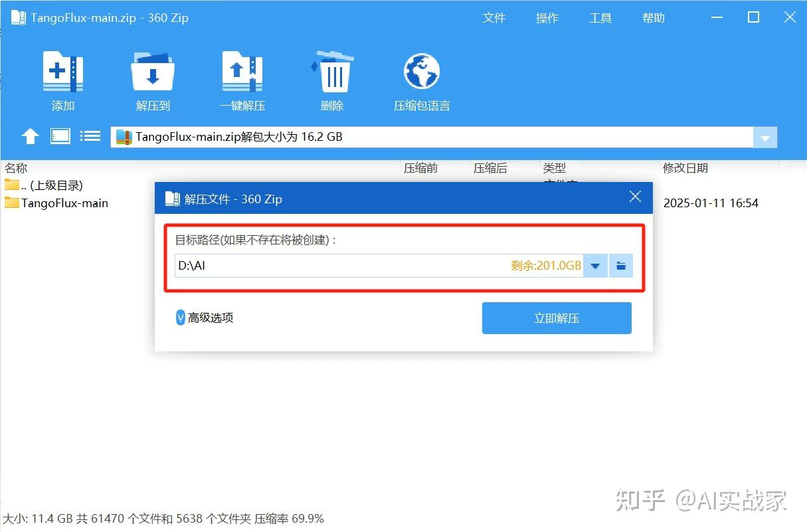This screenshot has height=532, width=807.
Task: Open the folder browse icon in extract dialog
Action: [x=620, y=265]
